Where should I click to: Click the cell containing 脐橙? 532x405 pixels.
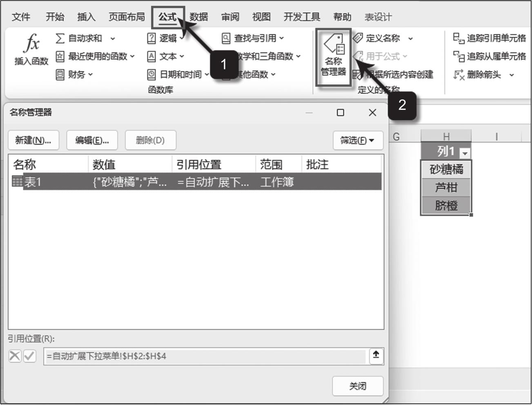tap(446, 205)
